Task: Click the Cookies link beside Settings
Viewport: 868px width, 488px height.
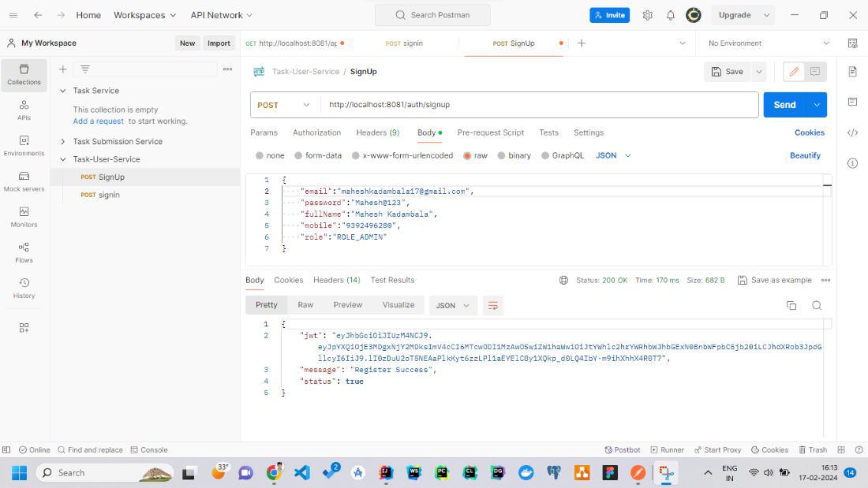Action: [x=810, y=132]
